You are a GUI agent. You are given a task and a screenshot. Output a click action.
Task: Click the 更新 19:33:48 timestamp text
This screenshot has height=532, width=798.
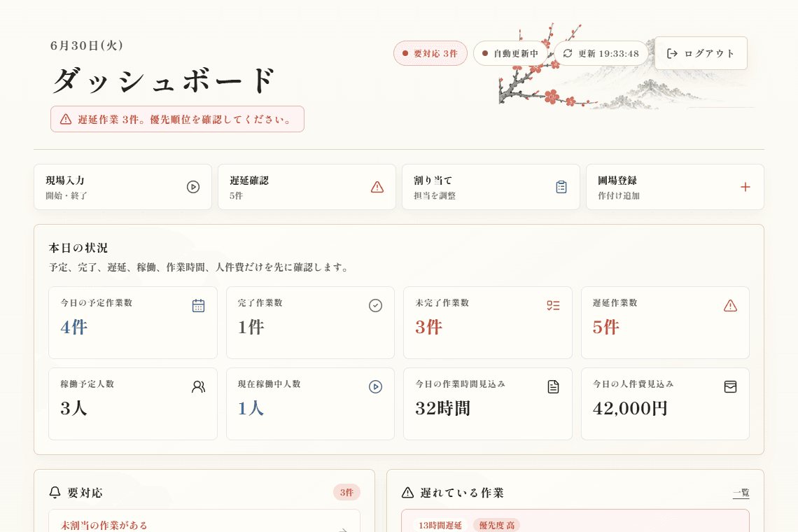(x=609, y=54)
